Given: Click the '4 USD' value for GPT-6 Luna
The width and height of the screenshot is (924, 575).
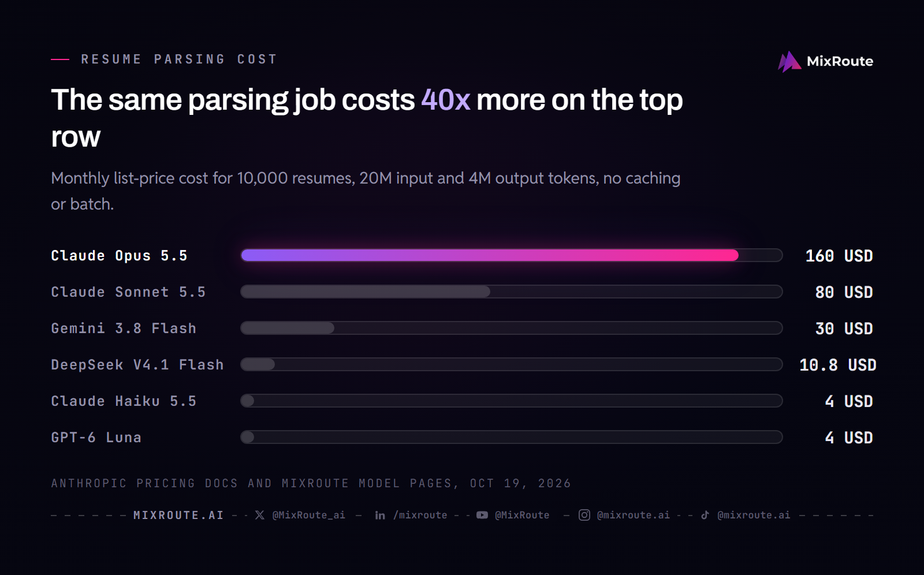Looking at the screenshot, I should tap(849, 438).
